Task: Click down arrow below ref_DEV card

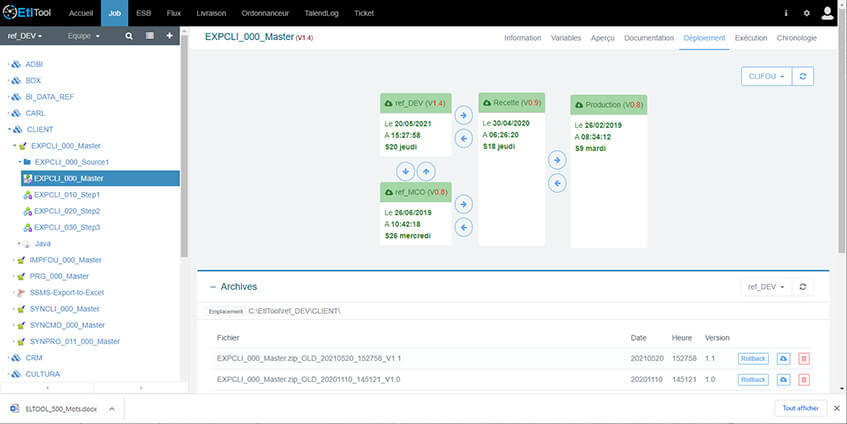Action: click(406, 171)
